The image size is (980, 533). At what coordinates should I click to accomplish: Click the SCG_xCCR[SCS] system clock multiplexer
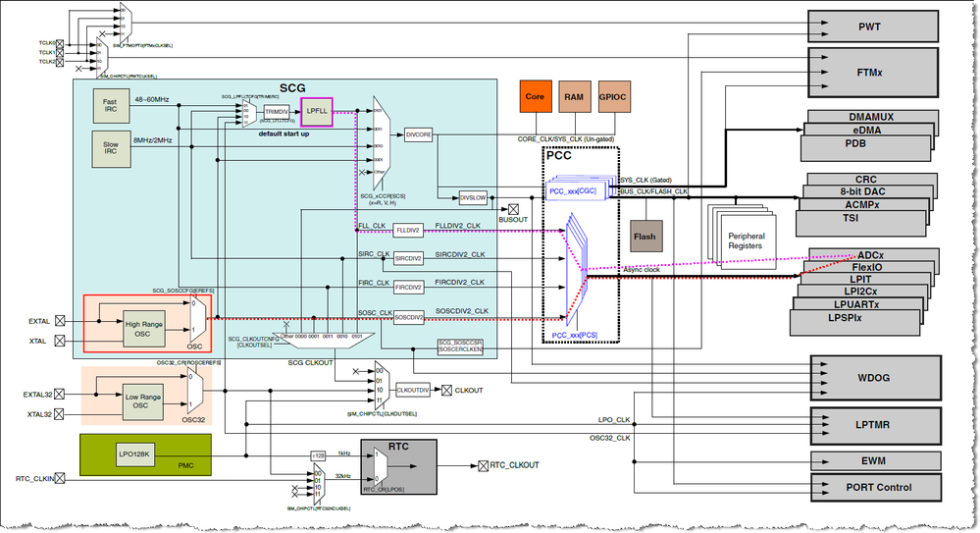click(382, 143)
